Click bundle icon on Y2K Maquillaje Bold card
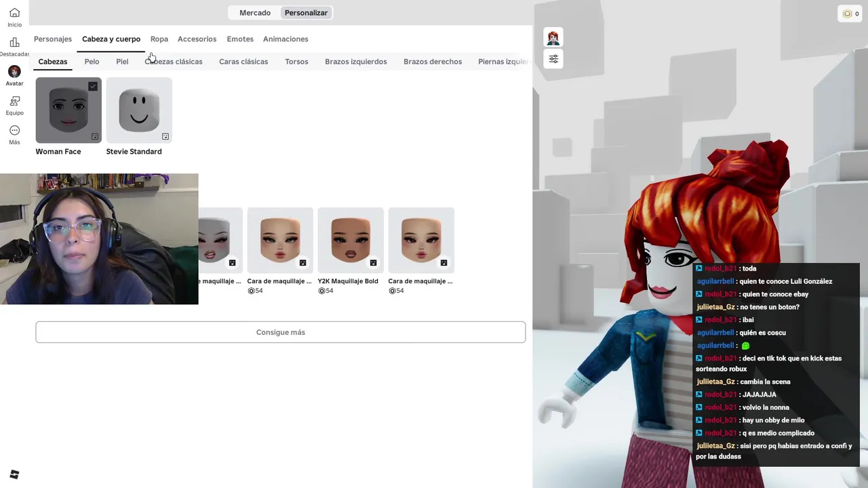Image resolution: width=868 pixels, height=488 pixels. [373, 262]
